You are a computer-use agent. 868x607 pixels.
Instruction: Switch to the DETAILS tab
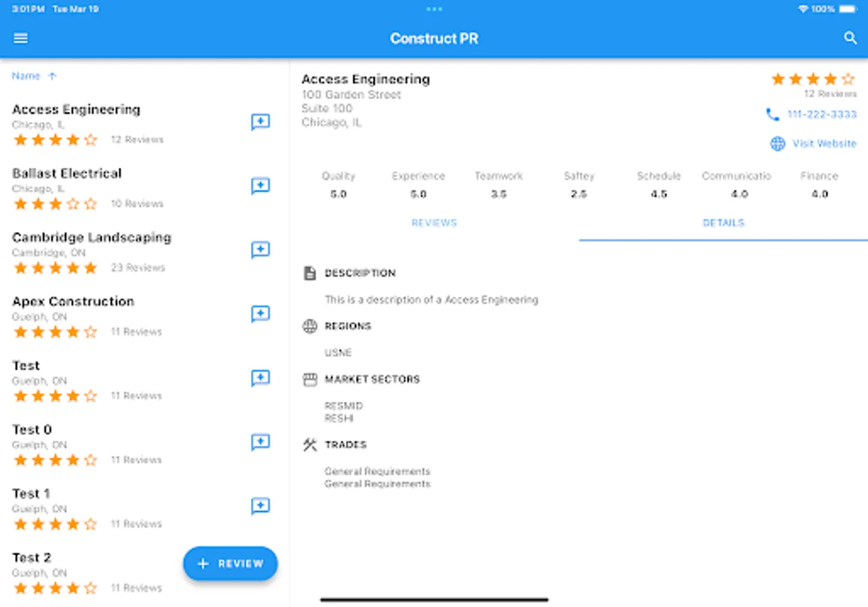coord(723,223)
